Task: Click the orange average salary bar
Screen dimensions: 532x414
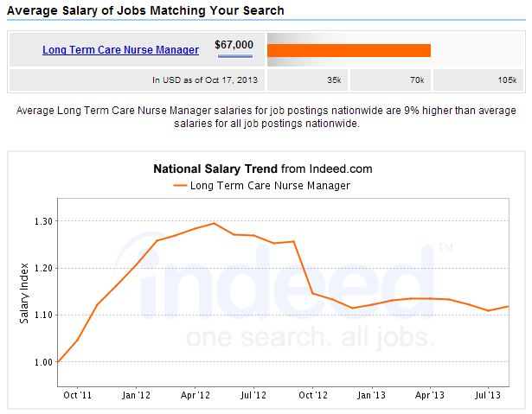Action: [349, 50]
